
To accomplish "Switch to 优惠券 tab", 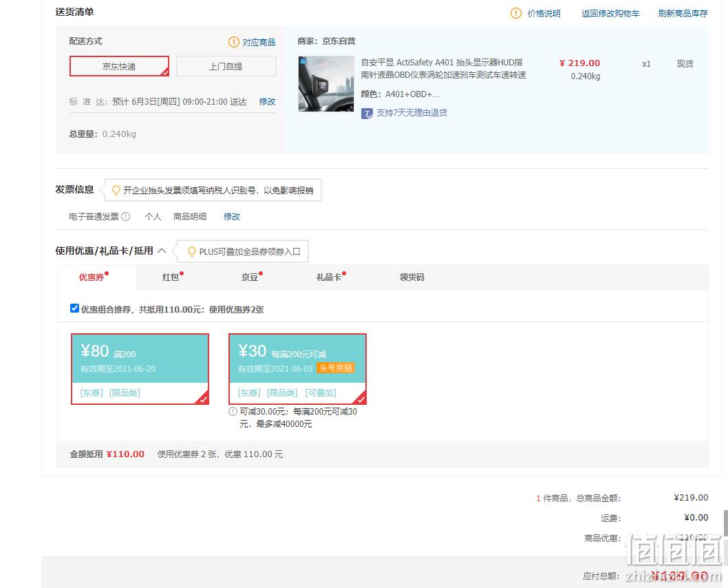I will (x=96, y=277).
